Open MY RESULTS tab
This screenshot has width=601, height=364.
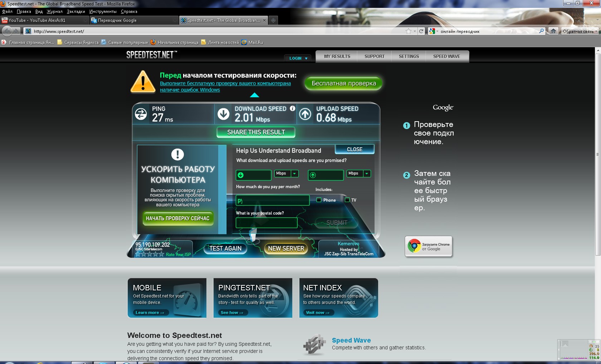point(337,56)
